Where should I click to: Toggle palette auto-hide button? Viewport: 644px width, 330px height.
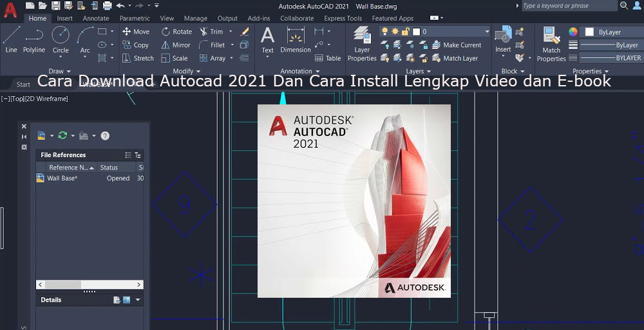[24, 137]
